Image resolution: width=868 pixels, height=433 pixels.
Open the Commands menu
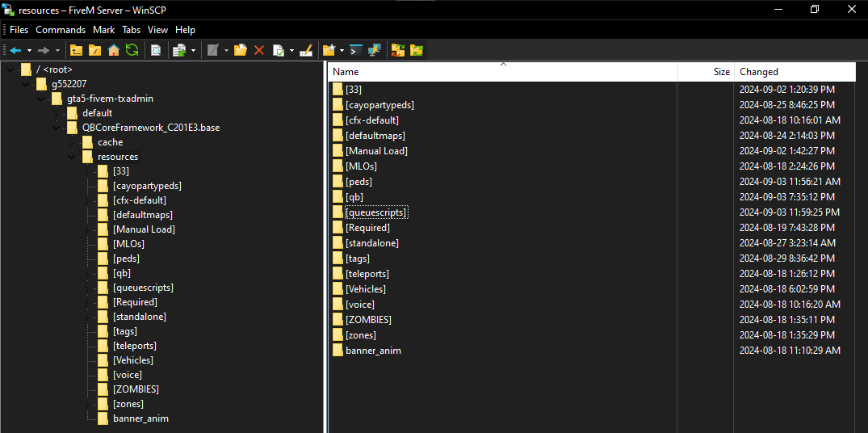tap(61, 30)
